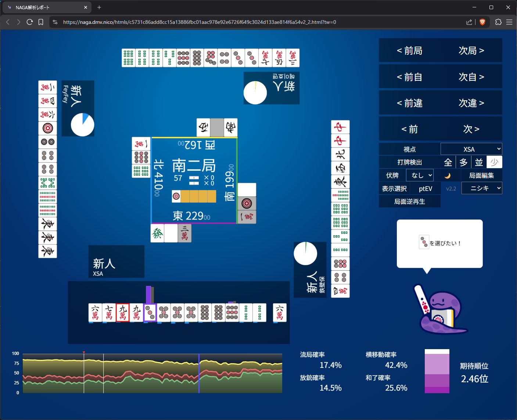Expand the 伏牌 dropdown set to なし
This screenshot has height=420, width=517.
[420, 175]
